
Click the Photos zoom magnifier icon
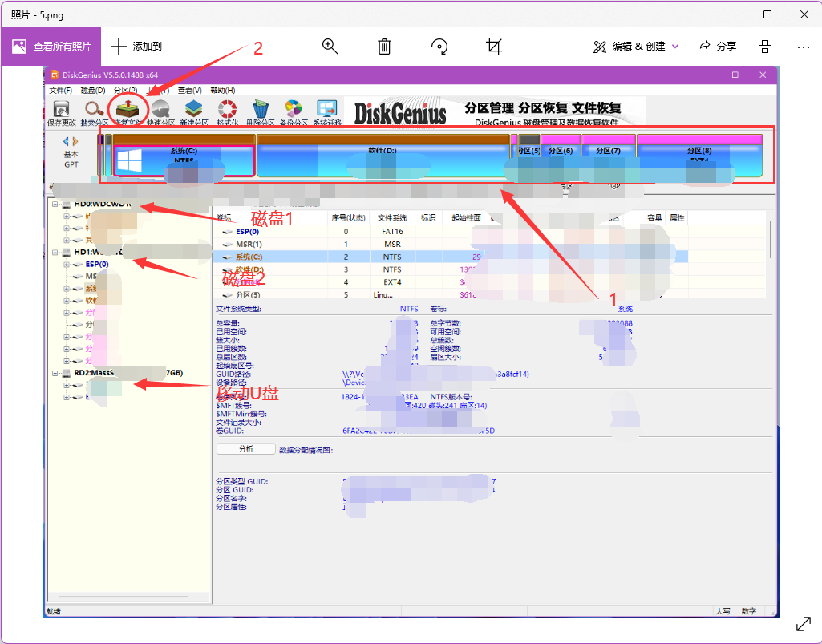pyautogui.click(x=330, y=47)
